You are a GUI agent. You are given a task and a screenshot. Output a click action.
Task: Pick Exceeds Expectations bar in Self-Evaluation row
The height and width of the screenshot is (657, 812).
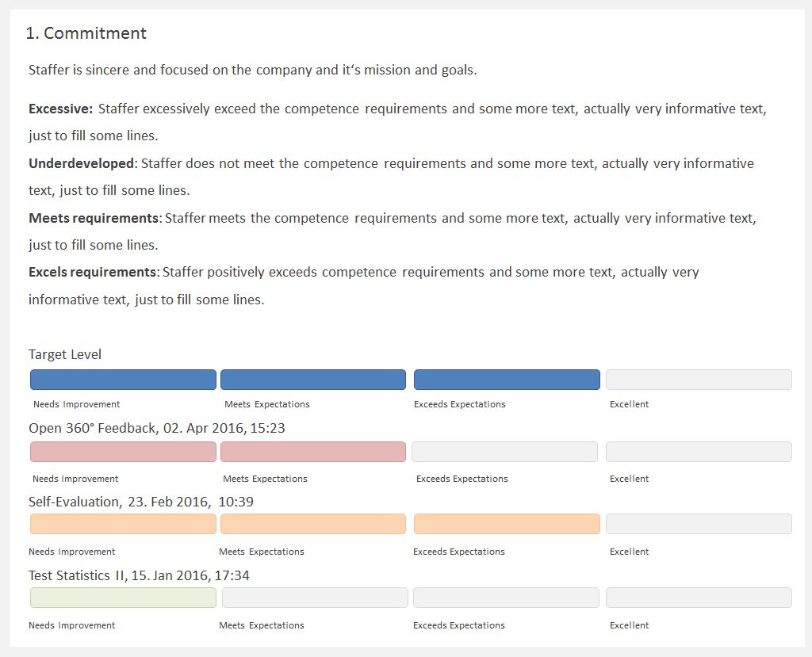click(x=507, y=524)
